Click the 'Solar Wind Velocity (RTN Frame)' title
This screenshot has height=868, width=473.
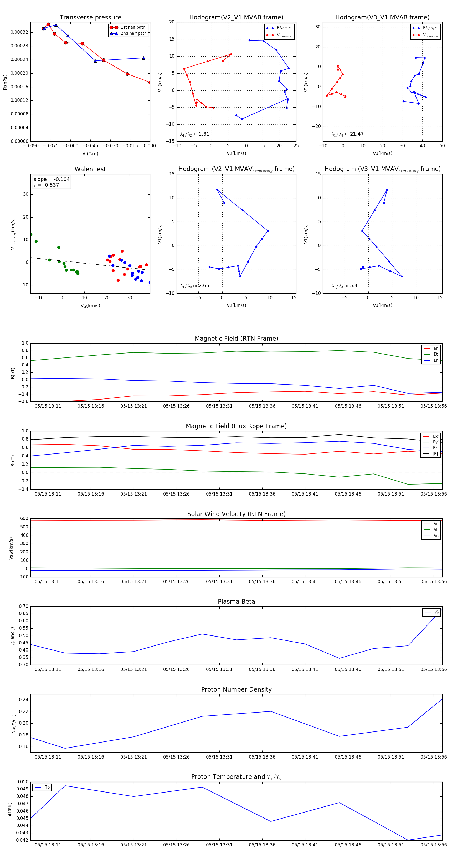tap(236, 514)
